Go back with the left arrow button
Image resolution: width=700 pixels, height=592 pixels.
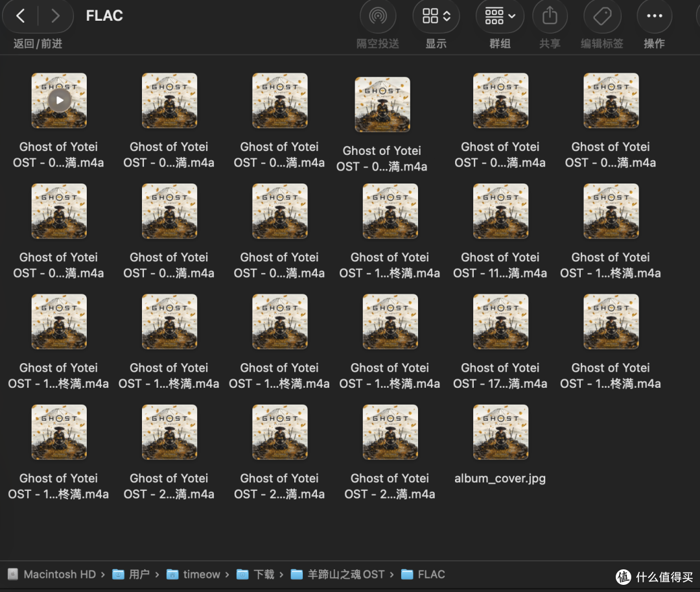21,16
